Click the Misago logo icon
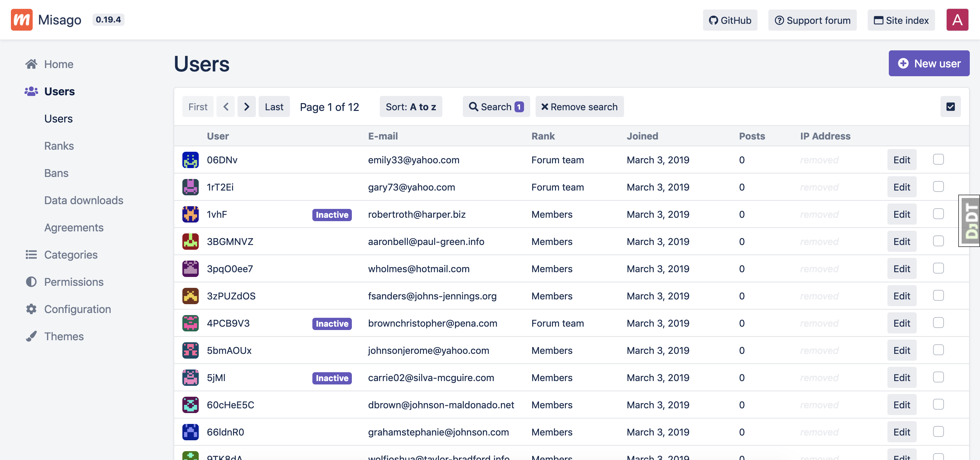The height and width of the screenshot is (460, 980). click(x=22, y=20)
